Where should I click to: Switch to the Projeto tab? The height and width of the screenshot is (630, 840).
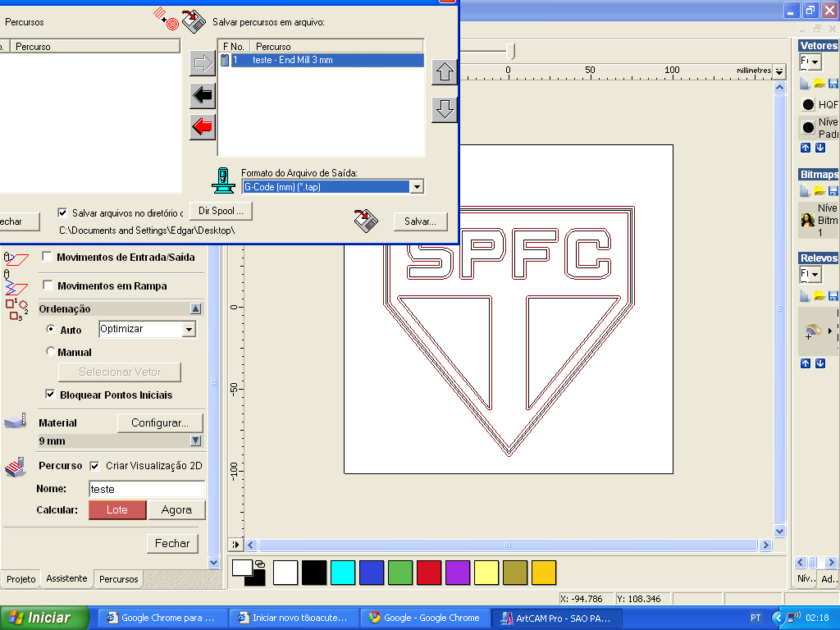pyautogui.click(x=21, y=579)
